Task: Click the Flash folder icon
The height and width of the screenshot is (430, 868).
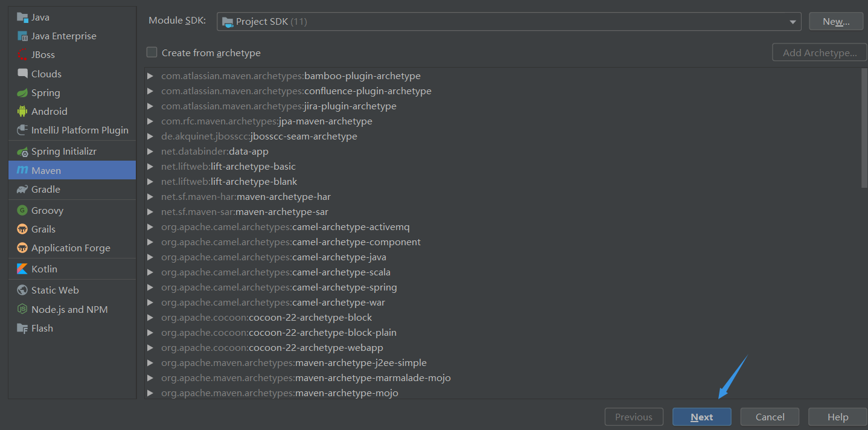Action: click(22, 329)
